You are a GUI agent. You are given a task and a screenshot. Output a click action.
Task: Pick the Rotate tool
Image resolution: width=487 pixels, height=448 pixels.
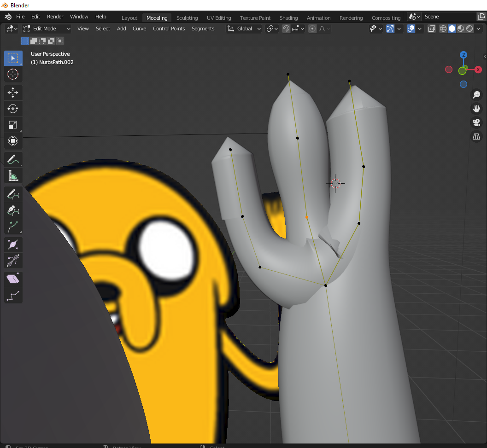(x=13, y=109)
